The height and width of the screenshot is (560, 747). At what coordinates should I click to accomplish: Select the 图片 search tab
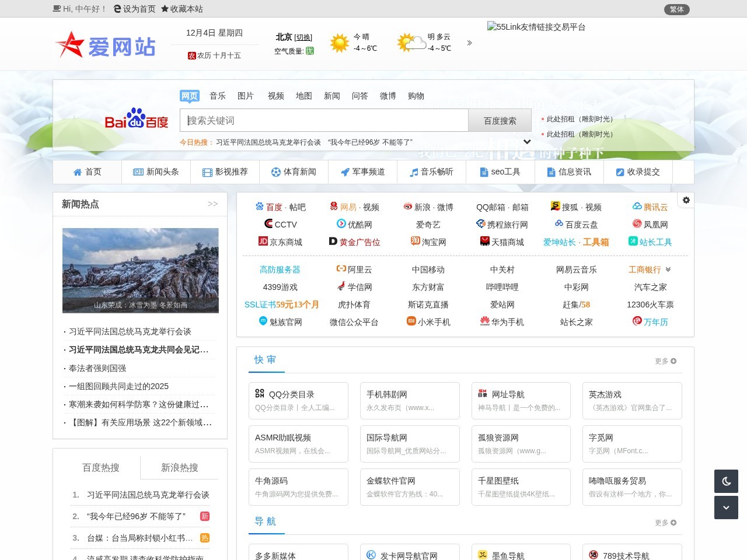pos(246,96)
